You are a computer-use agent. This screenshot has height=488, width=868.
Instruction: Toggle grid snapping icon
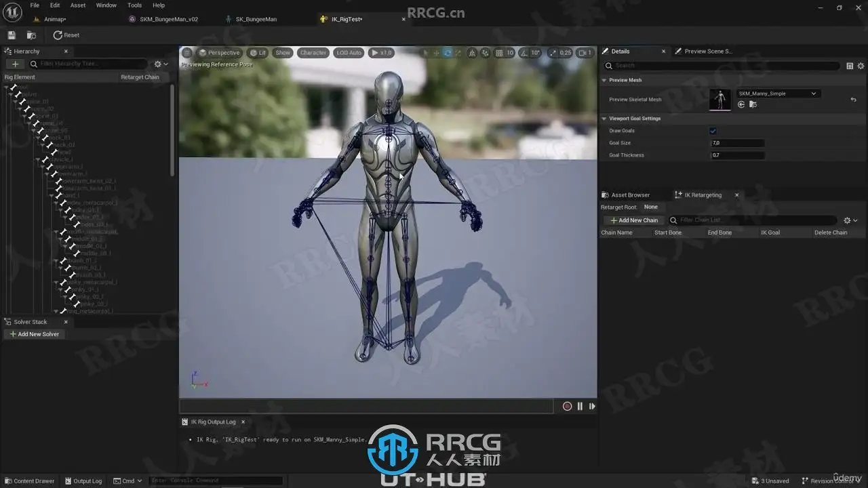(500, 53)
